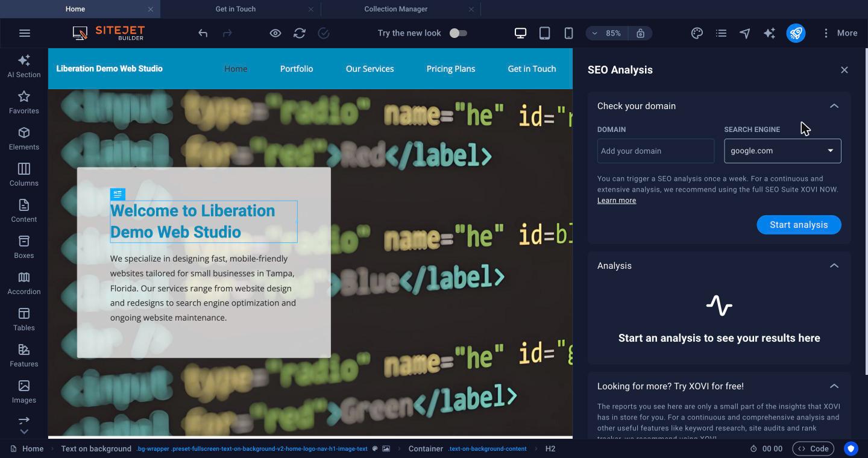The width and height of the screenshot is (868, 458).
Task: Click the reload refresh icon
Action: point(300,33)
